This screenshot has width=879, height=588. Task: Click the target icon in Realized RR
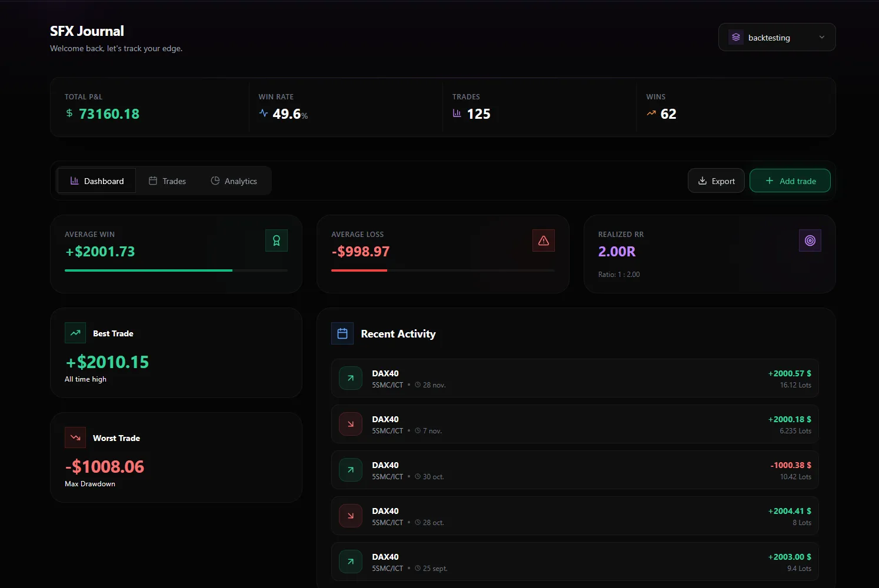(810, 240)
